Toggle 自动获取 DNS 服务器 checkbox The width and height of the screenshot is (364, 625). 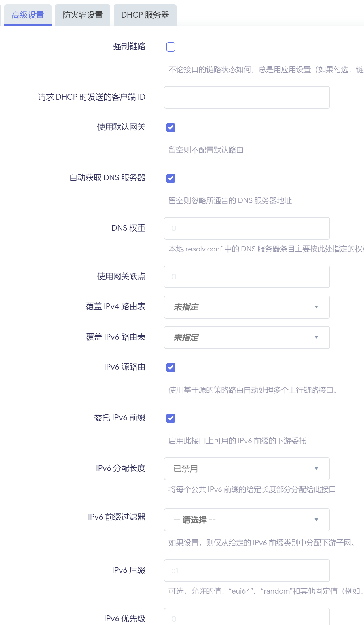tap(171, 178)
